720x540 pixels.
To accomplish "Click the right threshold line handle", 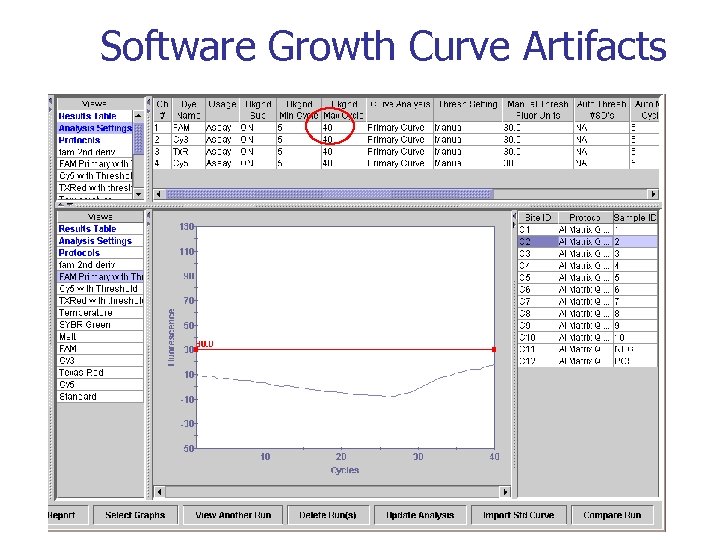I will (494, 349).
